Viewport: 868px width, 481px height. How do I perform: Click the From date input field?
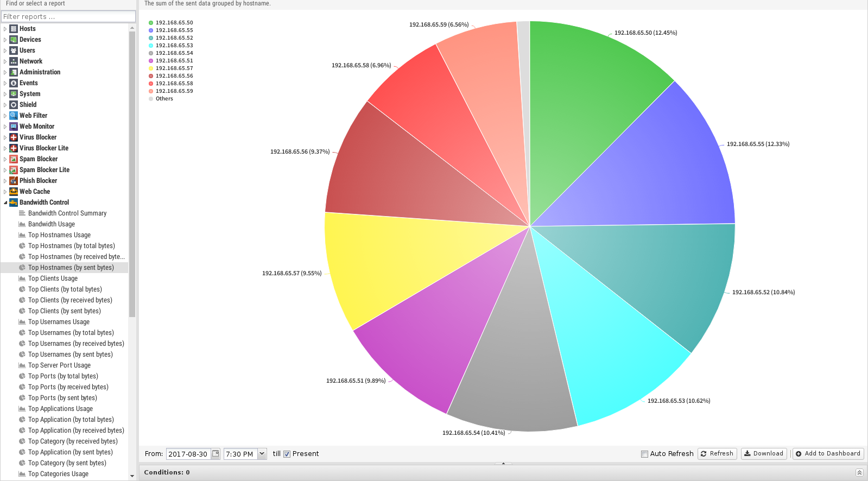click(x=188, y=454)
